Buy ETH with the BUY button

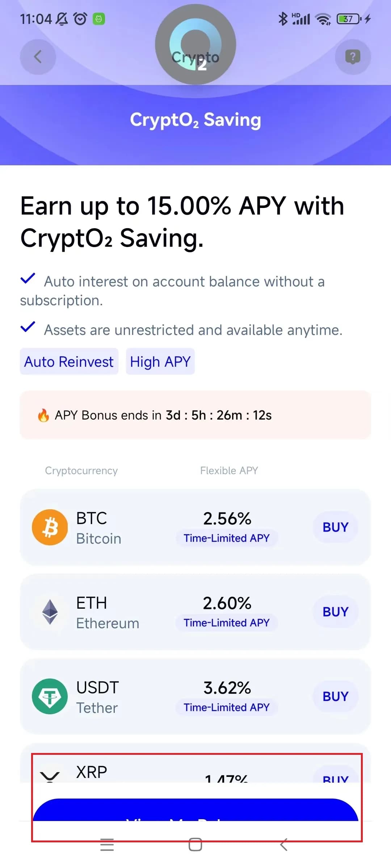335,612
